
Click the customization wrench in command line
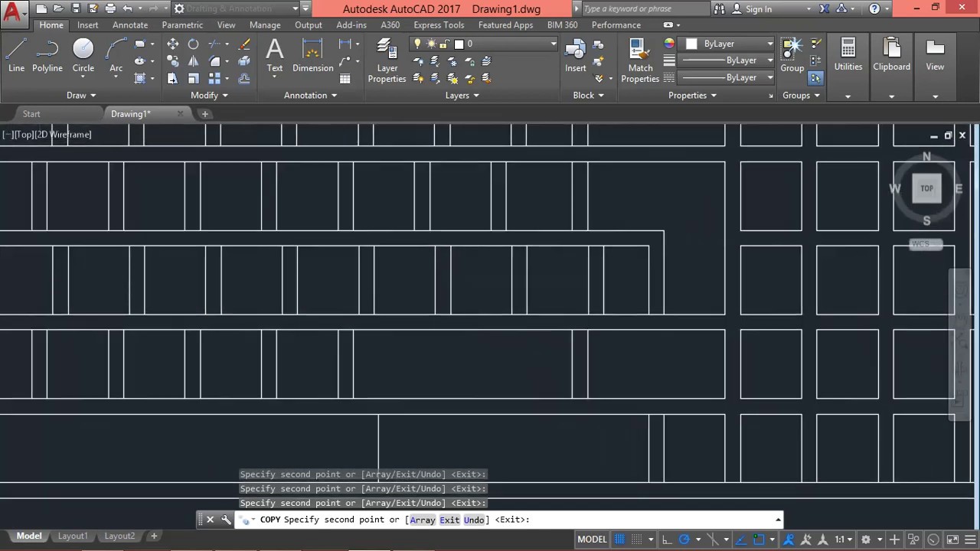coord(226,520)
